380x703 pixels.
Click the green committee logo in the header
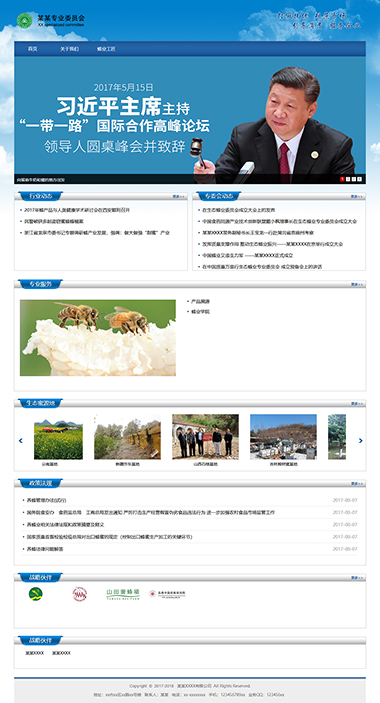24,20
